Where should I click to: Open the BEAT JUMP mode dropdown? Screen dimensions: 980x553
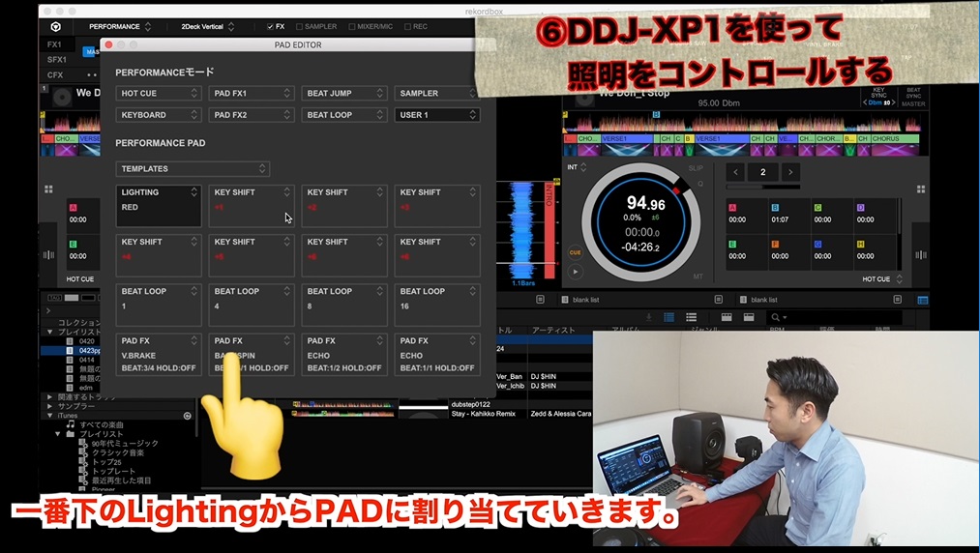click(344, 93)
